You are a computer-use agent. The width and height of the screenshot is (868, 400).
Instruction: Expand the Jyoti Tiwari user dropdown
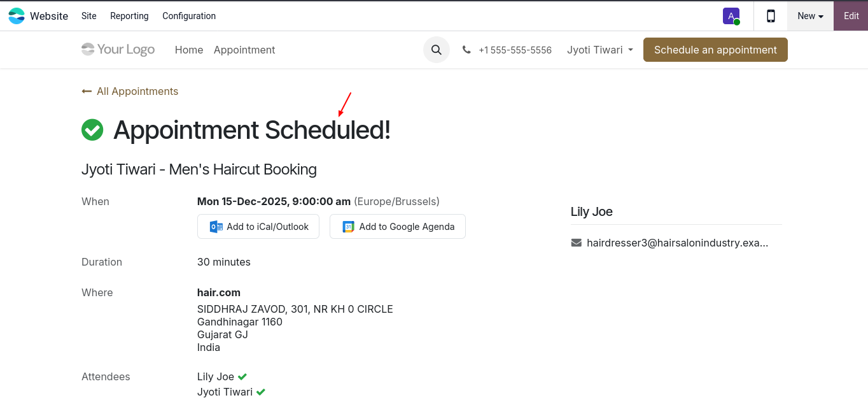pos(599,50)
